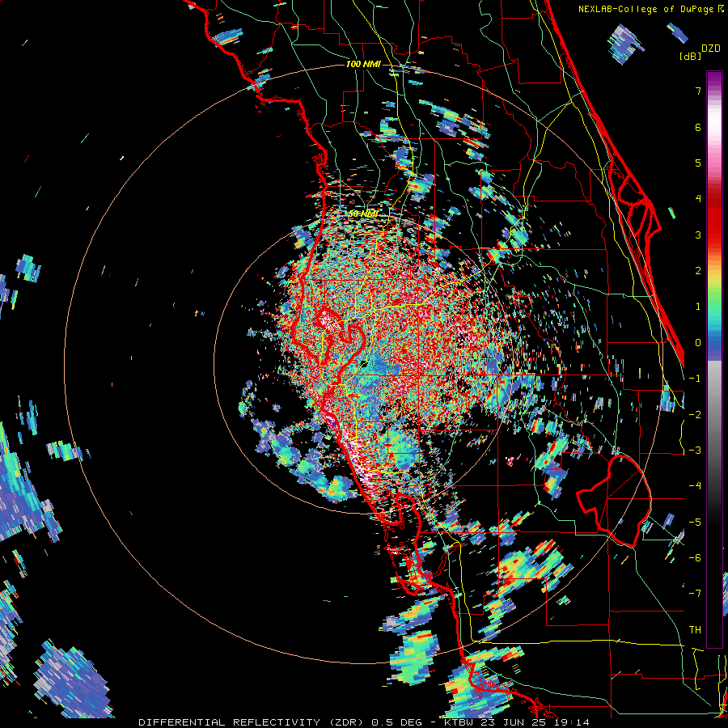Select the "2" value on the legend

[698, 271]
